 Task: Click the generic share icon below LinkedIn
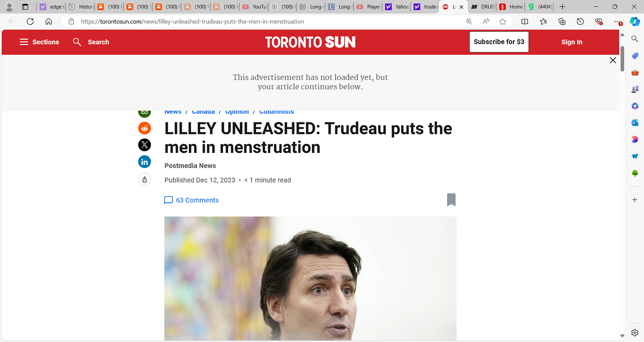145,179
